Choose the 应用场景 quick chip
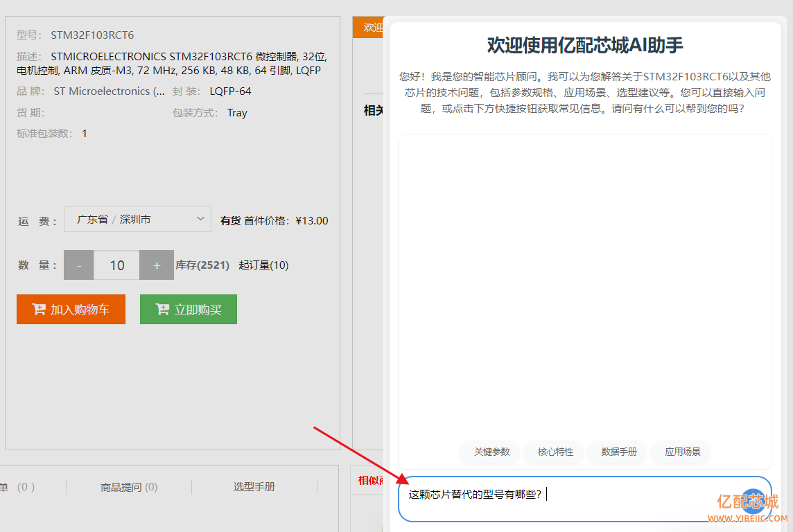 point(683,452)
